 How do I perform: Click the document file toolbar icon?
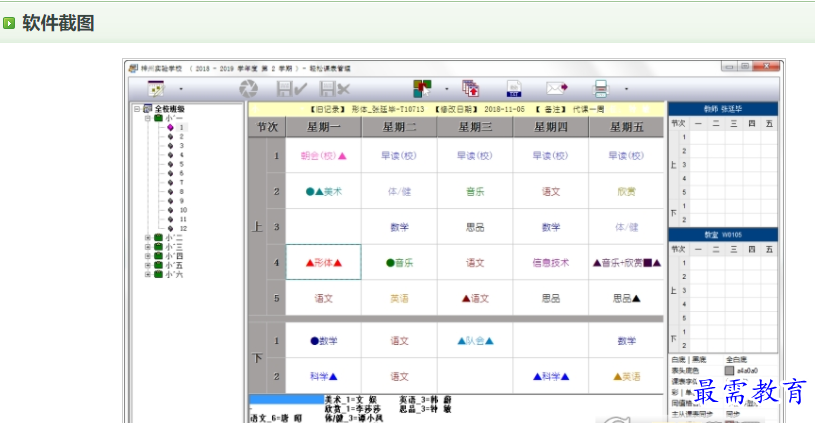pyautogui.click(x=513, y=89)
